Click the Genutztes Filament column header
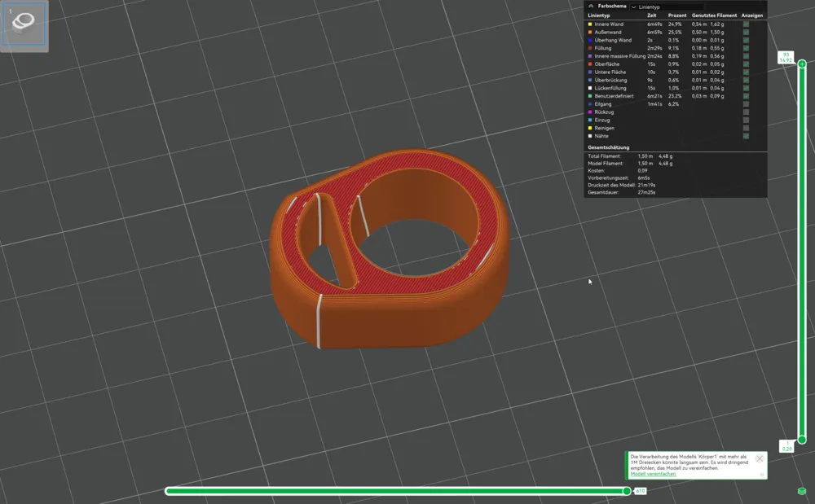This screenshot has width=815, height=504. coord(714,15)
